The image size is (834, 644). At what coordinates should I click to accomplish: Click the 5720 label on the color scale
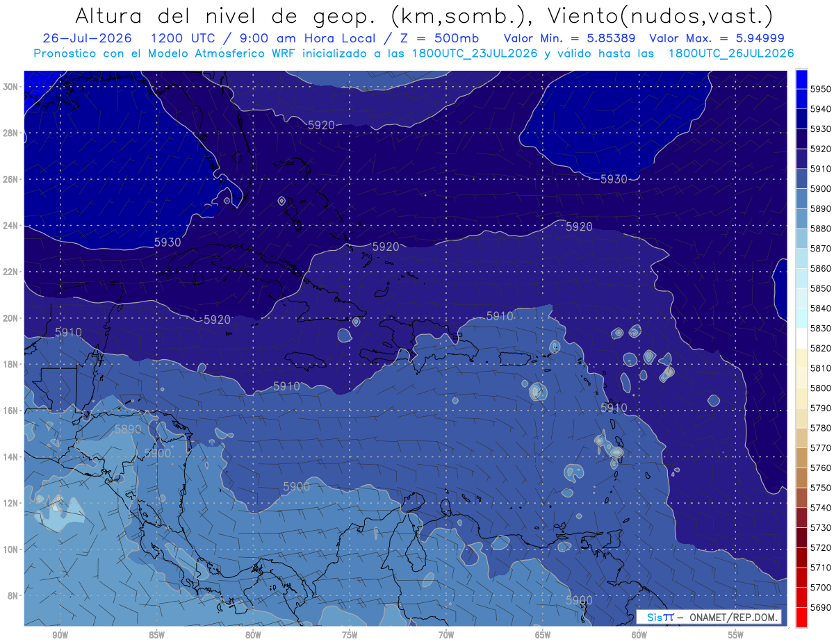click(x=820, y=547)
